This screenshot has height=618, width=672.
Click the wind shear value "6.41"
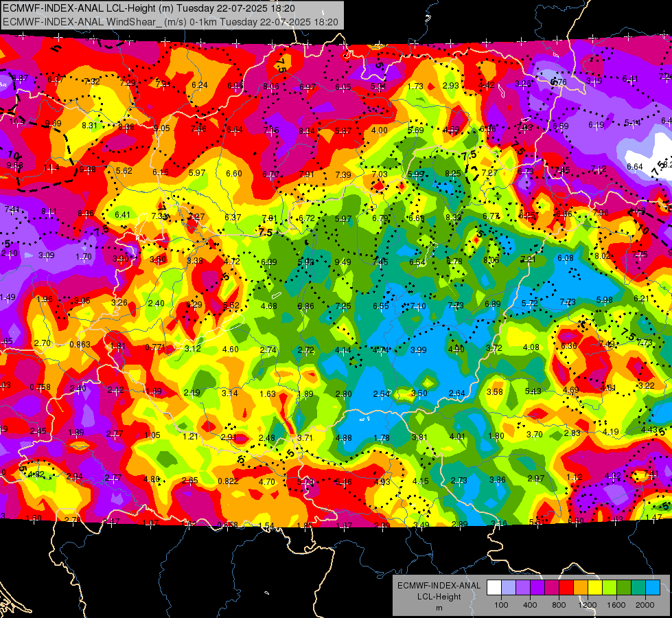pyautogui.click(x=122, y=214)
